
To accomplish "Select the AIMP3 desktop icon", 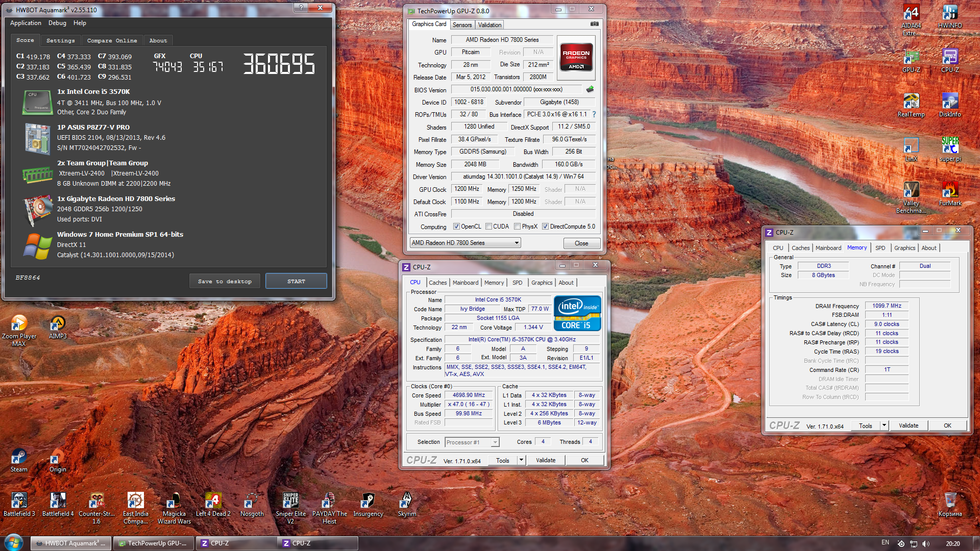I will tap(58, 327).
